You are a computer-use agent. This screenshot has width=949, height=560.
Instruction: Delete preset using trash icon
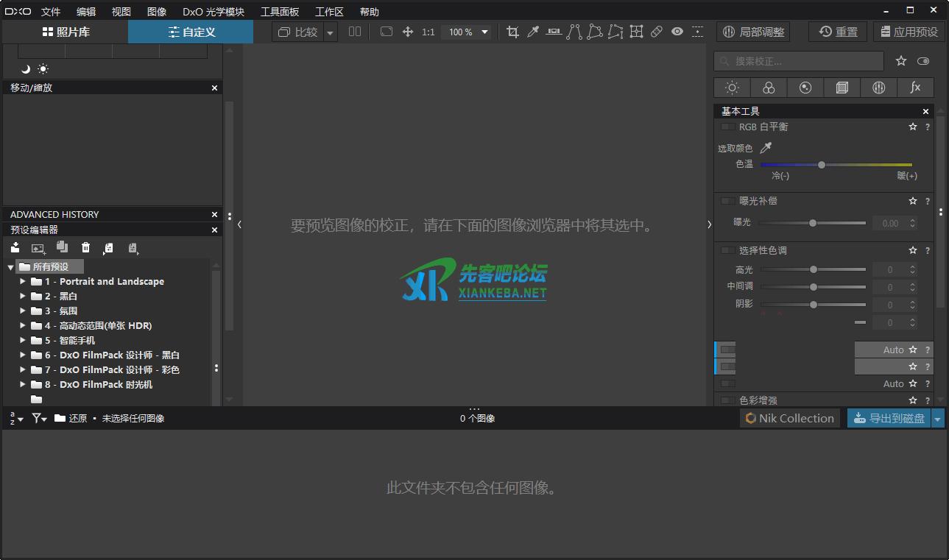(x=85, y=248)
